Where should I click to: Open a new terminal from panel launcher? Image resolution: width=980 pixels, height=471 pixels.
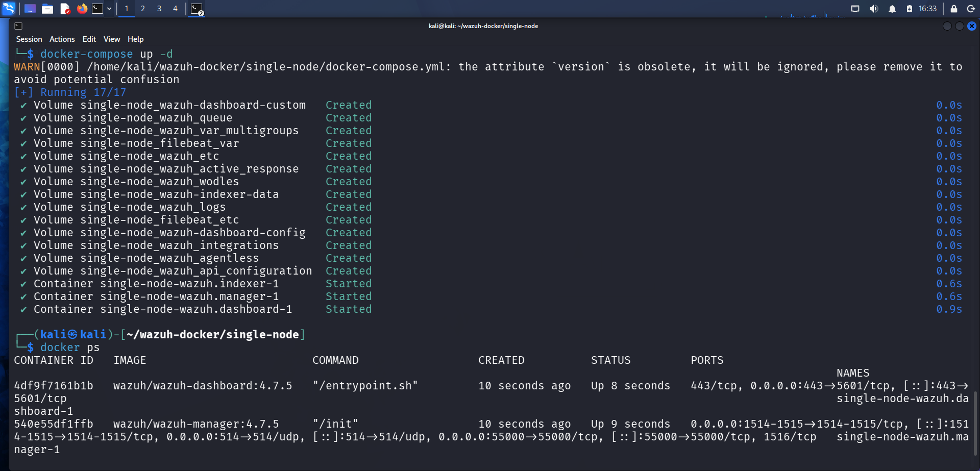97,9
